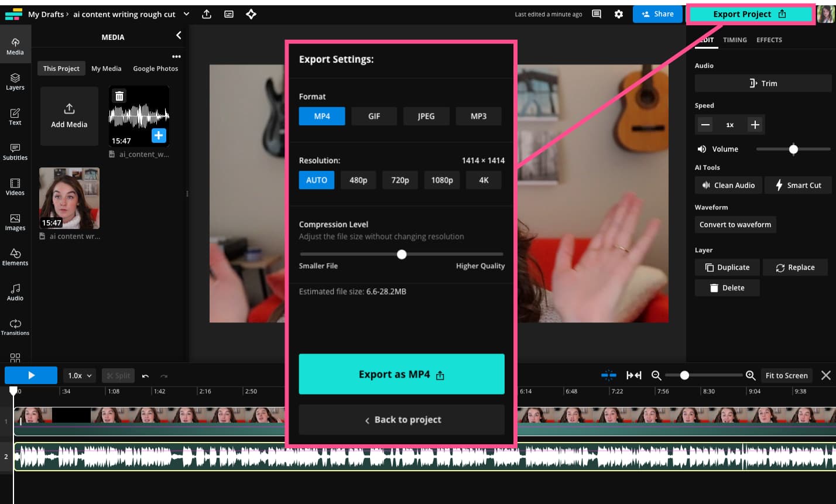Open the Media sidebar panel
Screen dimensions: 836x504
[15, 46]
